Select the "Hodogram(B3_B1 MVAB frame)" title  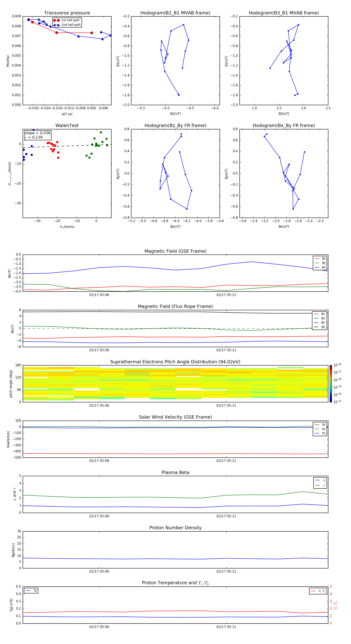coord(284,13)
